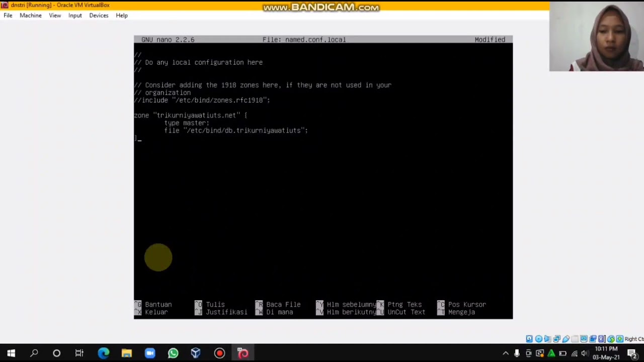The width and height of the screenshot is (644, 362).
Task: Click the 'Mengeja' shortcut label
Action: tap(461, 312)
